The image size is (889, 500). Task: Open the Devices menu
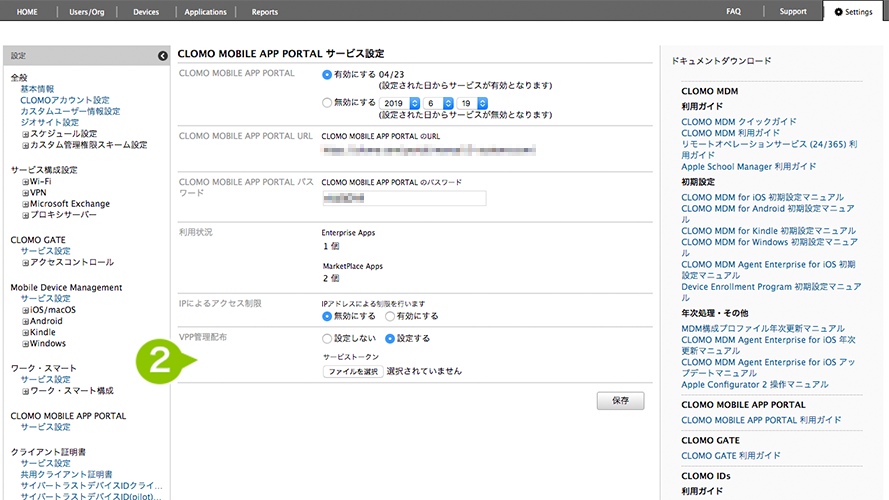click(x=146, y=11)
